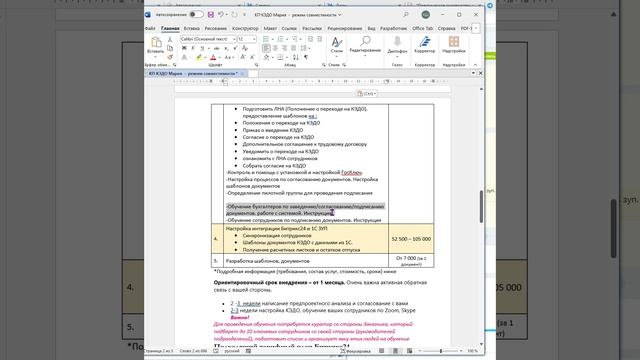Open the user account avatar

(x=425, y=15)
